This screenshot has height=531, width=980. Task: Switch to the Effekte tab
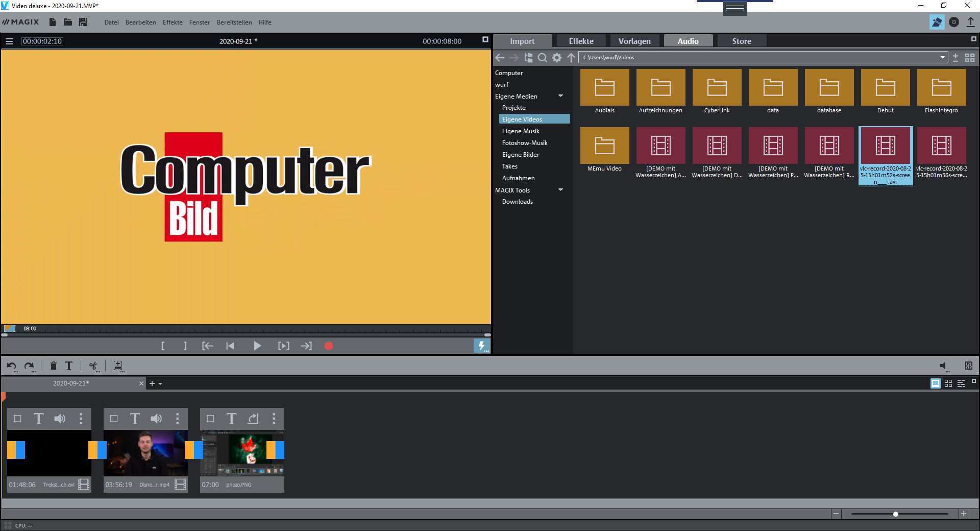581,41
